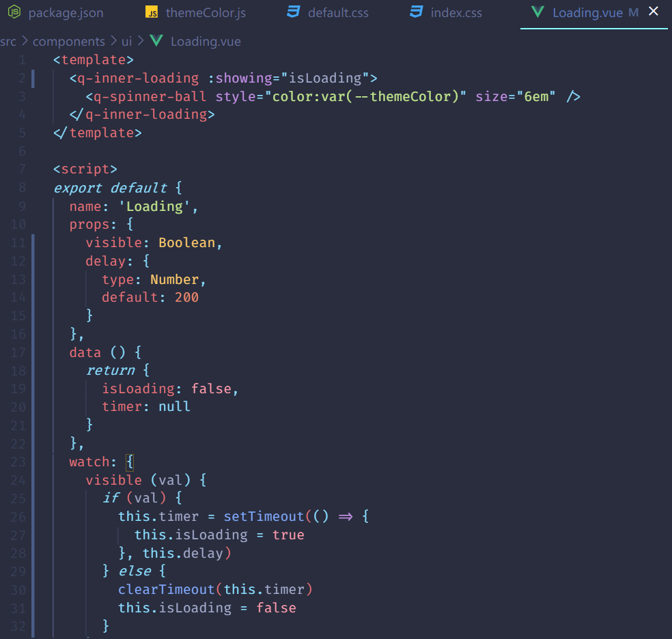Open 'src' breadcrumb segment
672x639 pixels.
tap(8, 42)
